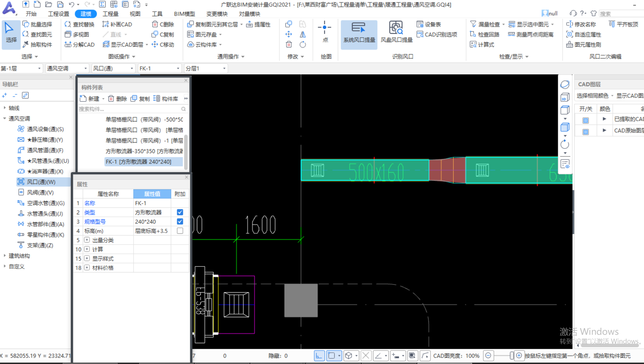
Task: Click 查找替换 tool
Action: [80, 24]
